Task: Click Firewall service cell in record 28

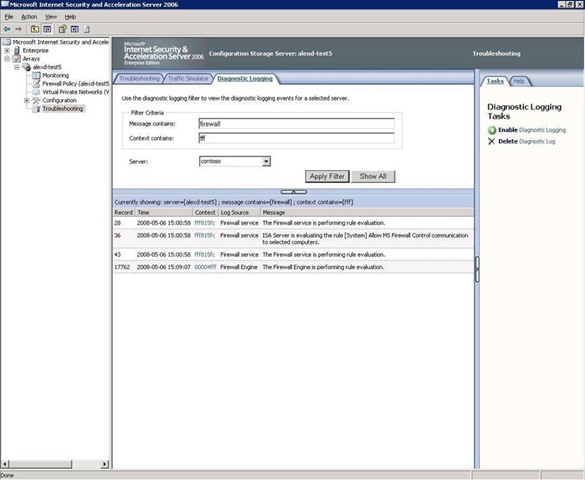Action: (x=239, y=223)
